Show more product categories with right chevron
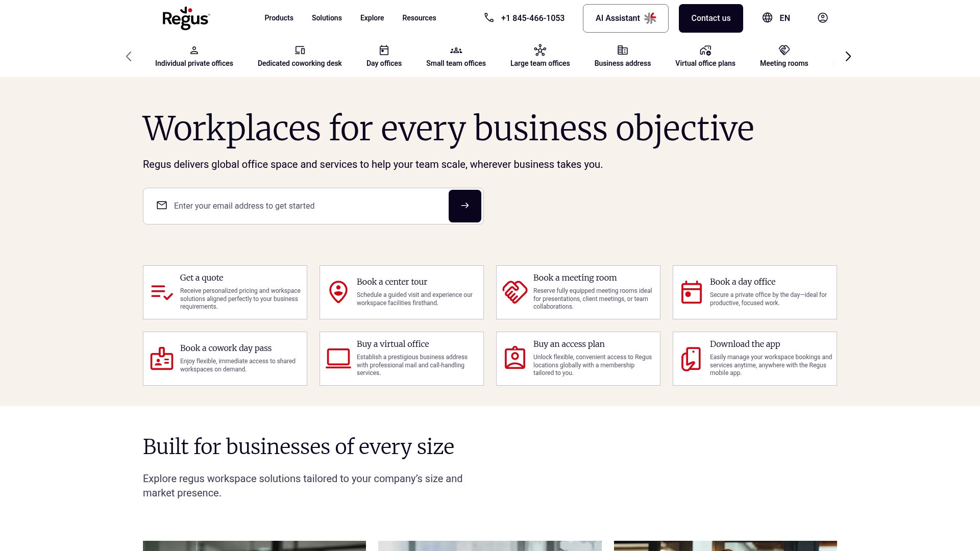 [x=848, y=56]
